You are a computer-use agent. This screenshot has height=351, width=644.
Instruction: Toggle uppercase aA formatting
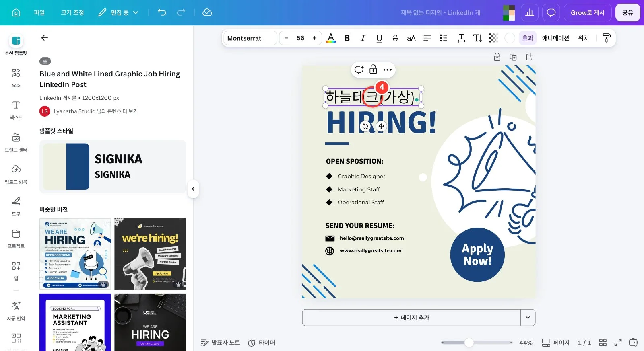411,38
